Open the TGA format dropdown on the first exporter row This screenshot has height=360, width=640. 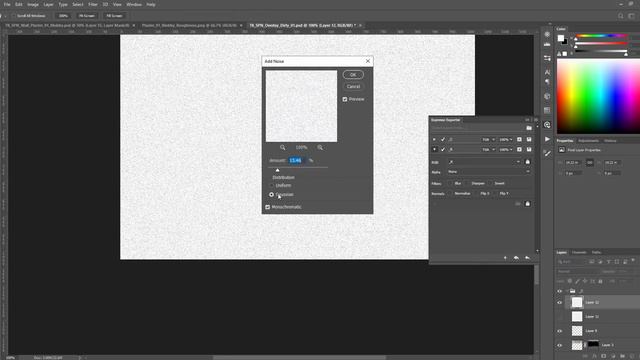coord(488,140)
